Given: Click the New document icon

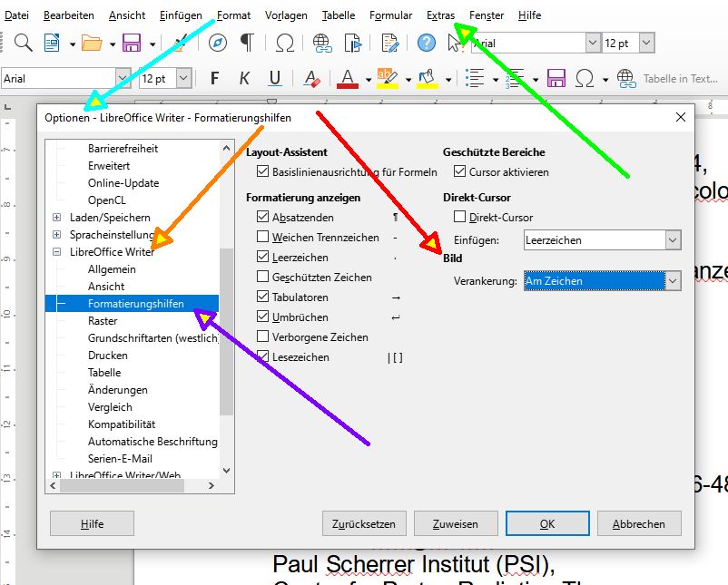Looking at the screenshot, I should coord(52,44).
